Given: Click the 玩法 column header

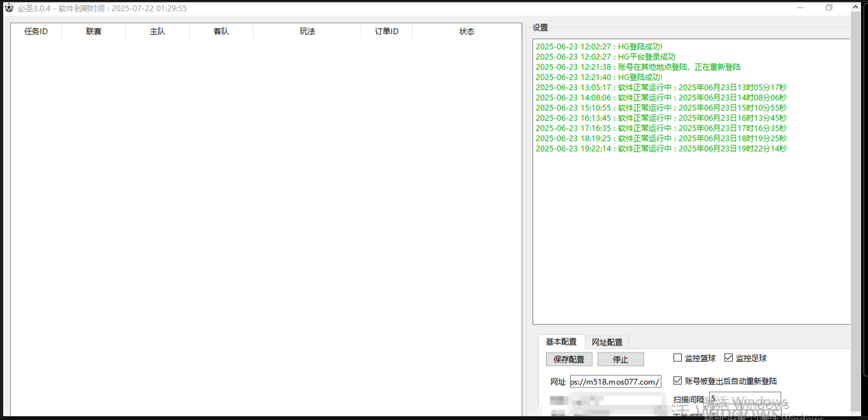Looking at the screenshot, I should (307, 31).
